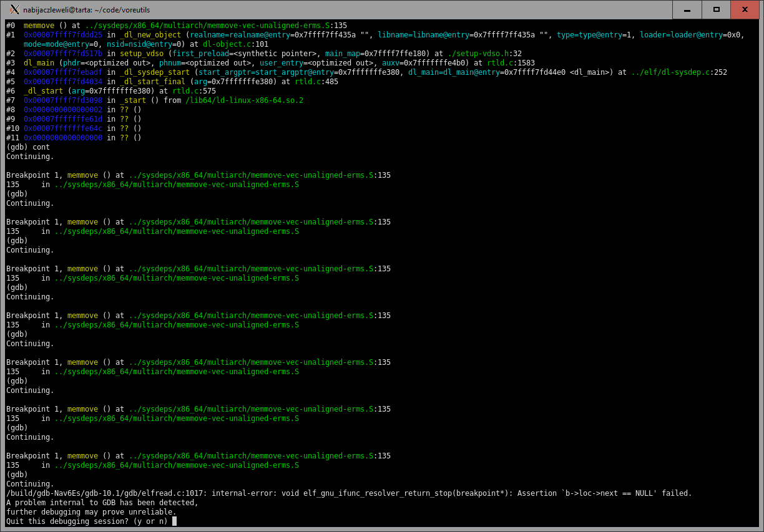764x532 pixels.
Task: Click "A problem internal to GDB" message
Action: 102,503
